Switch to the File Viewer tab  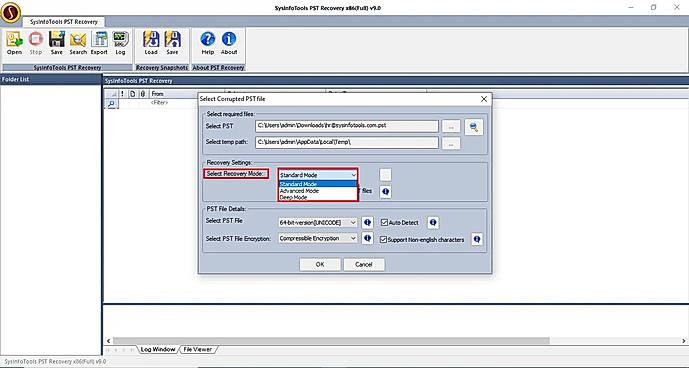(x=197, y=350)
